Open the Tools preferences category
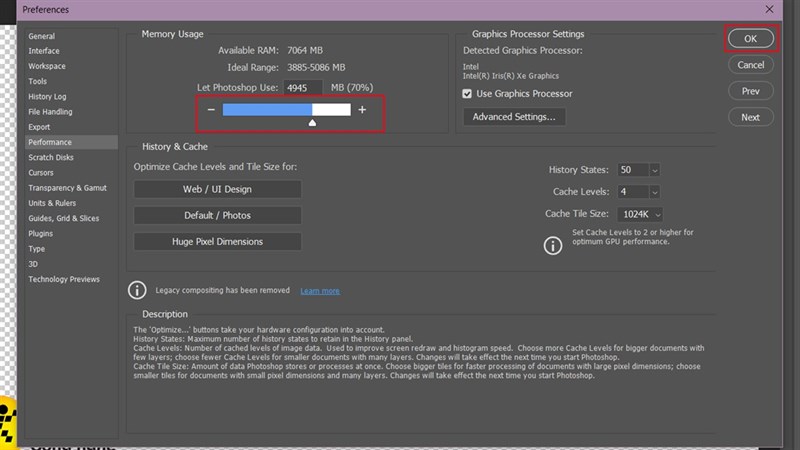Image resolution: width=800 pixels, height=450 pixels. 71,81
